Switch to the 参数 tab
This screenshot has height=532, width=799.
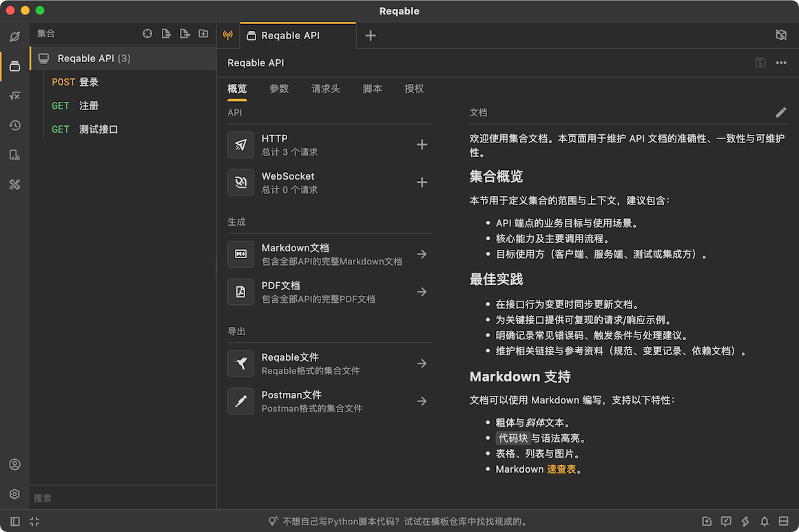tap(279, 89)
